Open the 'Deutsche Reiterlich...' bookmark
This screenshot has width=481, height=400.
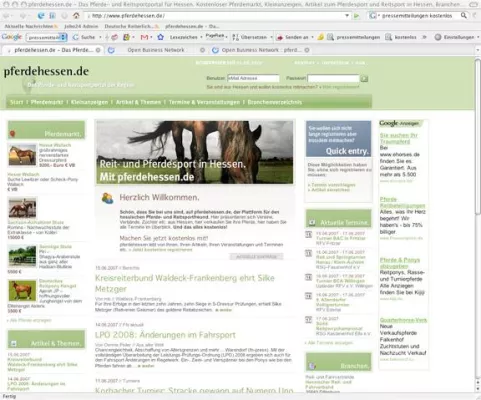tap(131, 26)
